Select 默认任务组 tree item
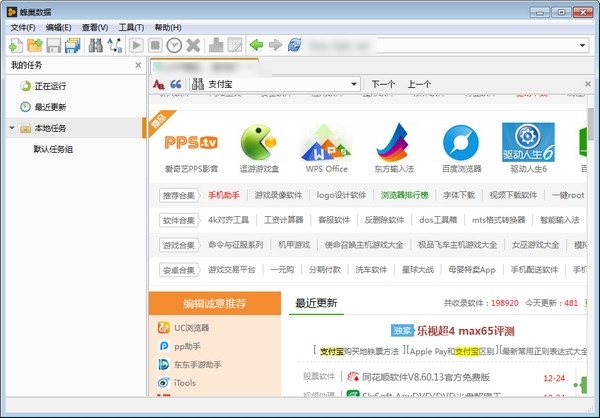Screen dimensions: 600x418 pos(53,149)
